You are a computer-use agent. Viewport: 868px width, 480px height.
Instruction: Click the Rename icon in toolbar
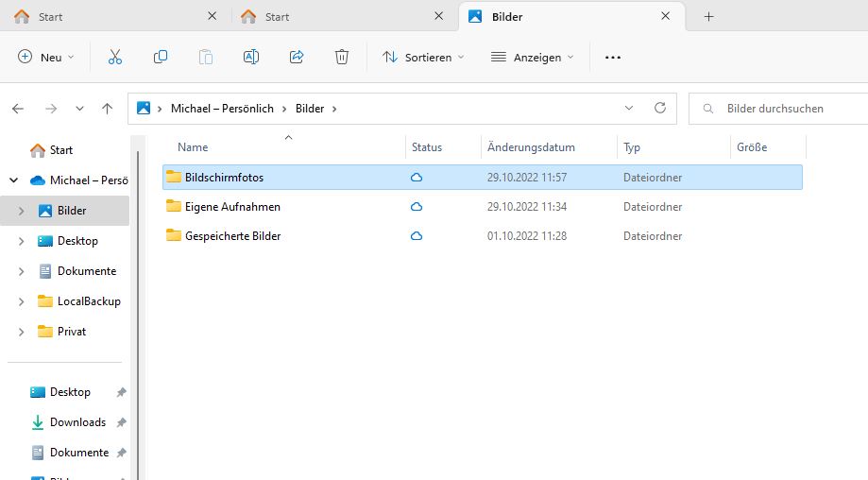coord(251,58)
